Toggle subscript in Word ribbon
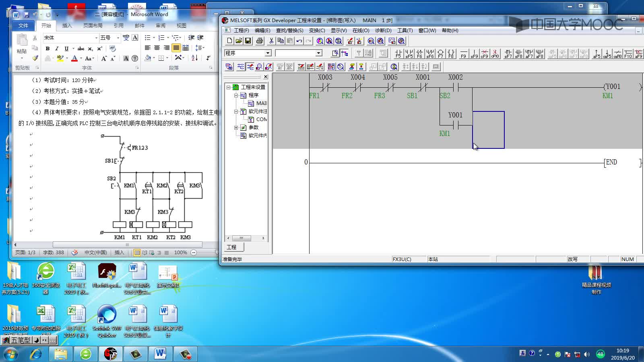The height and width of the screenshot is (362, 644). (x=91, y=48)
